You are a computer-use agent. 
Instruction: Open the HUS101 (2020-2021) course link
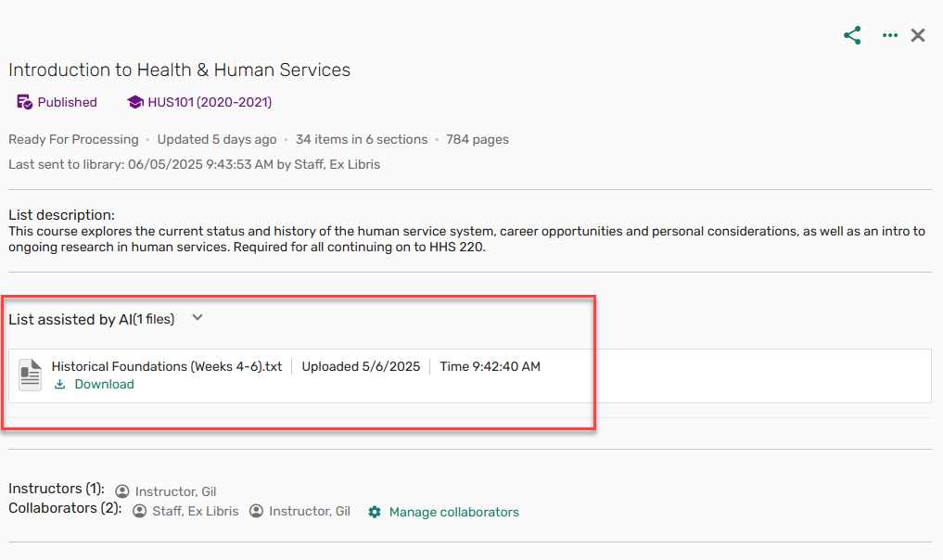[x=210, y=102]
